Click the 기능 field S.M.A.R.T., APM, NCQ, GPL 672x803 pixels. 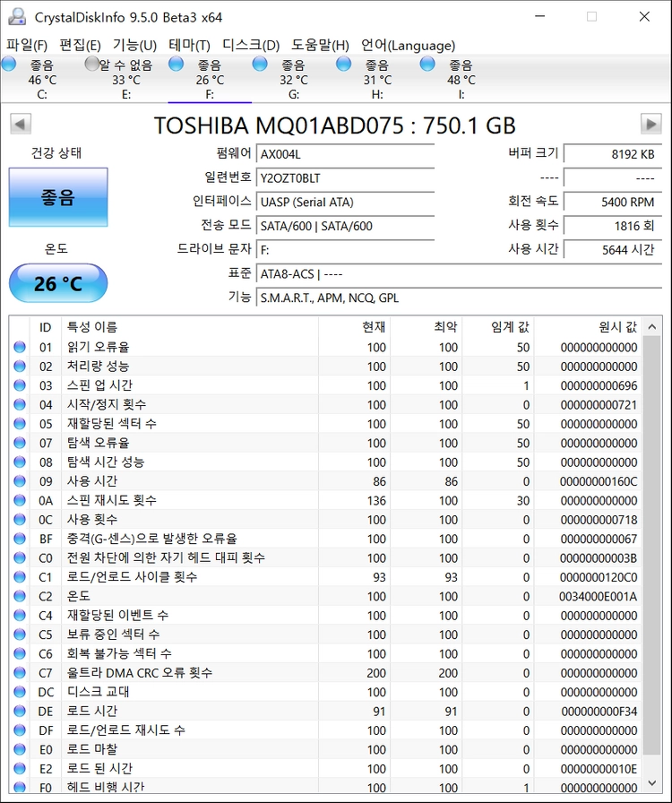[459, 298]
